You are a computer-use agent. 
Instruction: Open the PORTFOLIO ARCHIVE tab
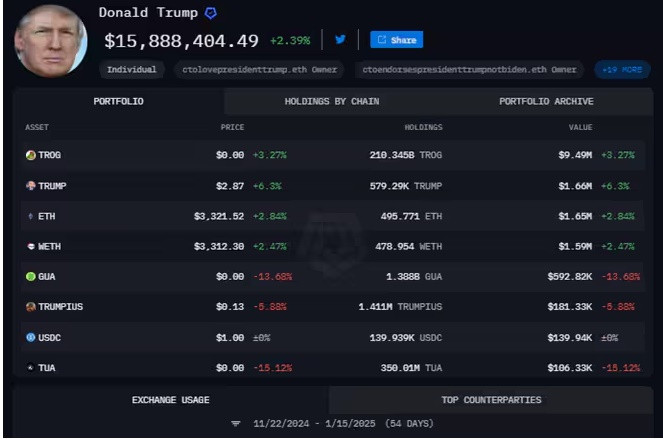546,102
